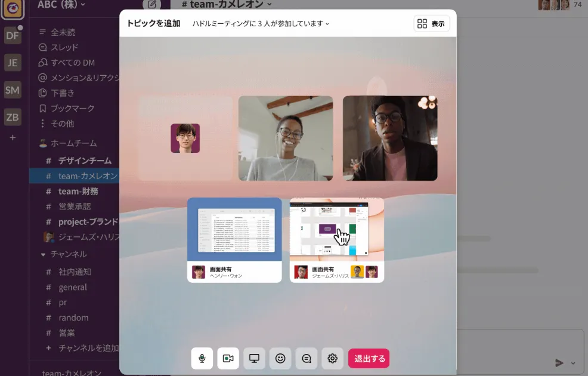Viewport: 588px width, 376px height.
Task: Open the ABC (株) workspace menu
Action: coord(61,5)
